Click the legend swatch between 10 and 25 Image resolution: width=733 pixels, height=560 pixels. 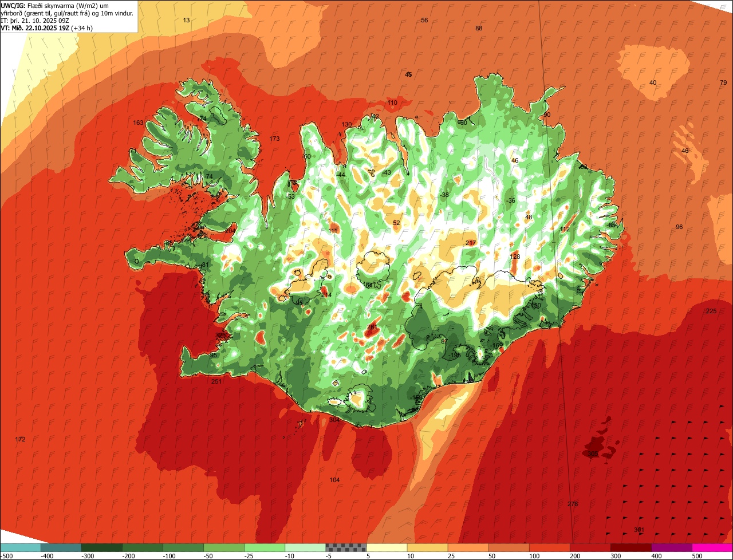click(427, 547)
